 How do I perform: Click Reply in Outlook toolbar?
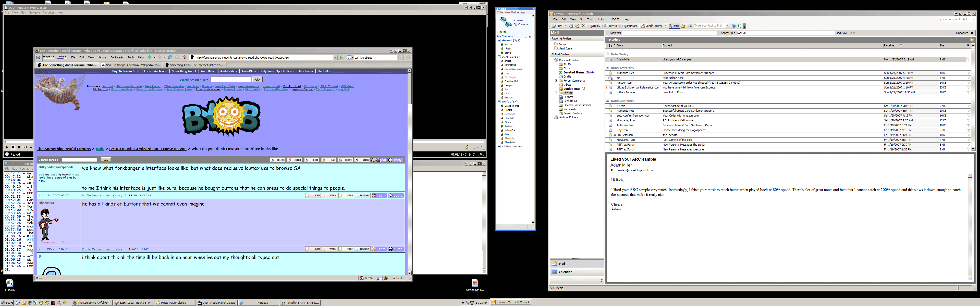tap(595, 26)
